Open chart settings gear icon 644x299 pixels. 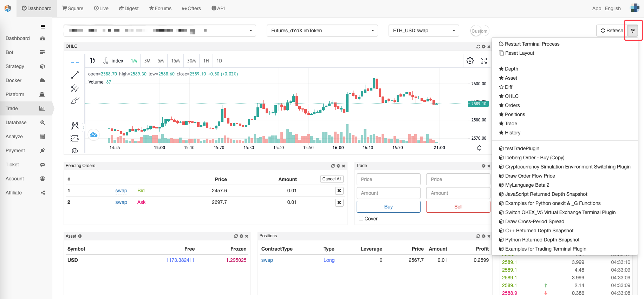(470, 61)
